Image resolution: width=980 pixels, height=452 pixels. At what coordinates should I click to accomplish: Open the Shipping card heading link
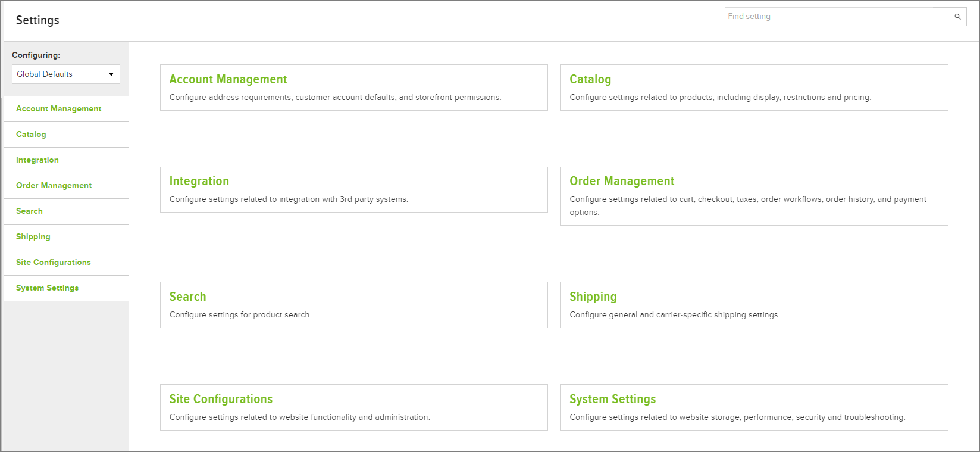point(593,297)
